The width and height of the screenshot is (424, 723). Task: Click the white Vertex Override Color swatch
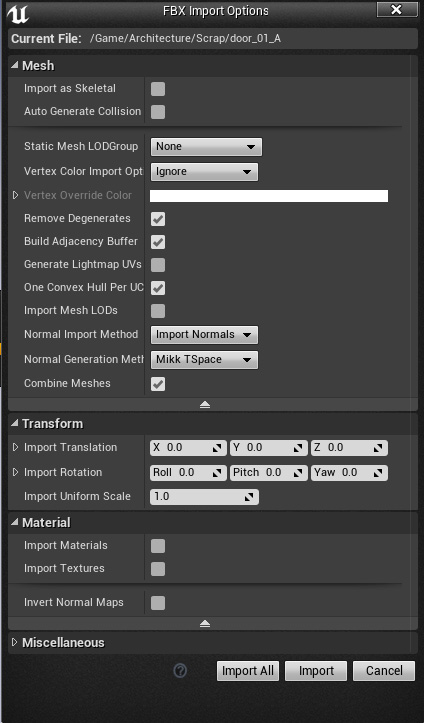point(269,196)
